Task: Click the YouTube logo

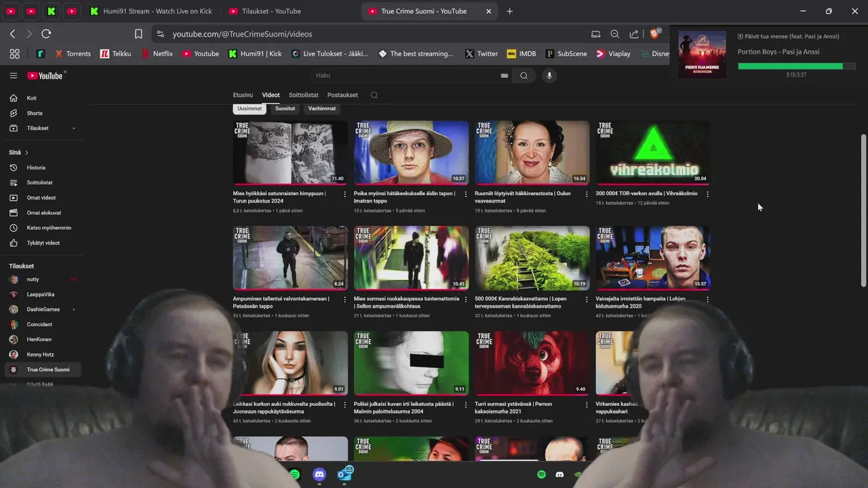Action: point(45,76)
